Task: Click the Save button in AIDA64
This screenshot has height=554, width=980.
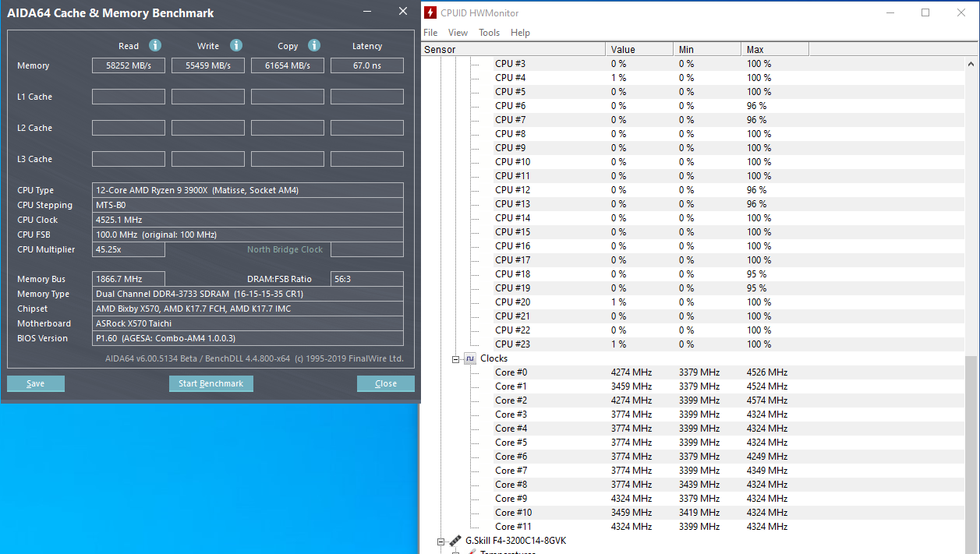Action: 36,383
